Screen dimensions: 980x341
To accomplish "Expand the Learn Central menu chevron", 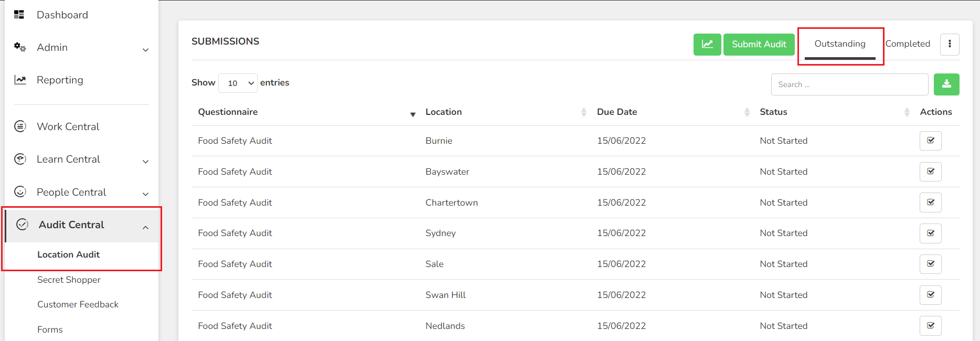I will [146, 162].
